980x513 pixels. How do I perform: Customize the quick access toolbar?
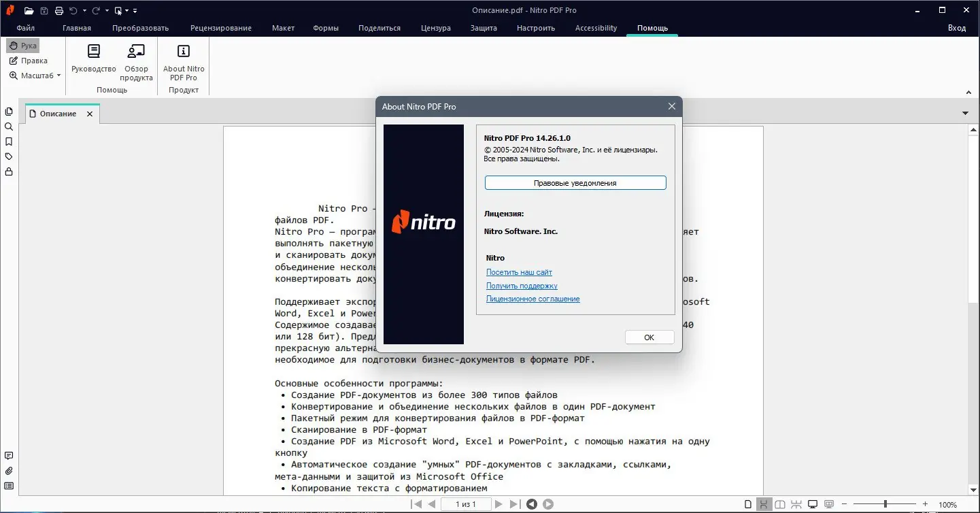[x=135, y=11]
